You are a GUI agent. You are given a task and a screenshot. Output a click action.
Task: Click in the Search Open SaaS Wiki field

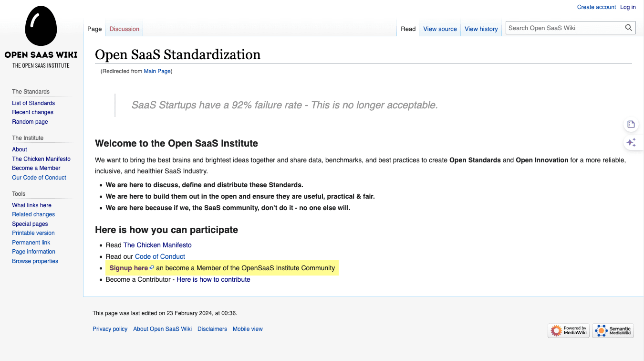point(564,28)
